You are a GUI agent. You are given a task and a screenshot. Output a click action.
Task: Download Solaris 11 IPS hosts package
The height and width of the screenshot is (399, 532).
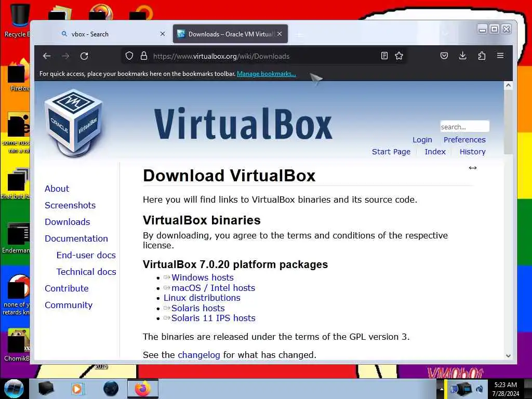pyautogui.click(x=213, y=318)
